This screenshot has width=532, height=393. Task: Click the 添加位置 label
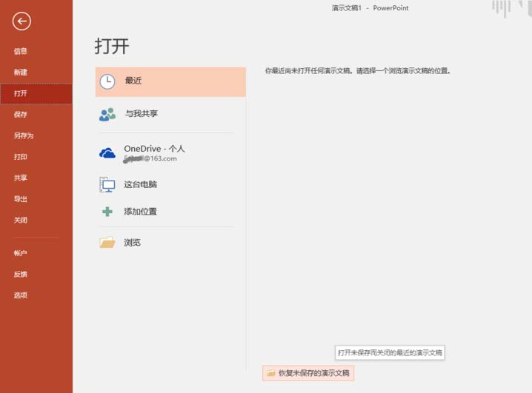point(141,212)
